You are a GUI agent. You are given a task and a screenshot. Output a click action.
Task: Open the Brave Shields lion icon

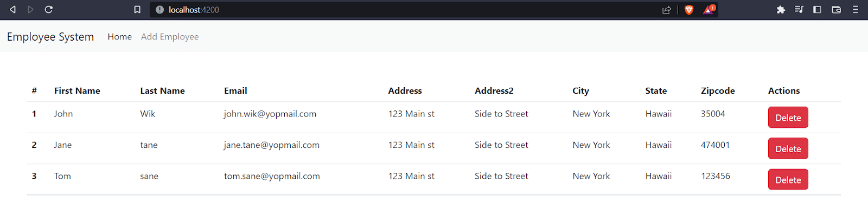coord(689,9)
